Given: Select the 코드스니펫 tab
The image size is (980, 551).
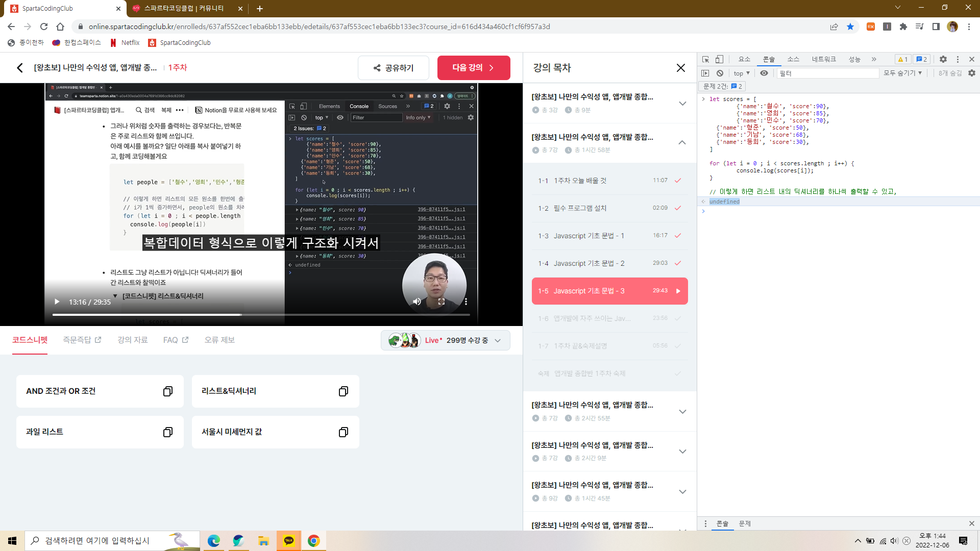Looking at the screenshot, I should click(x=30, y=340).
